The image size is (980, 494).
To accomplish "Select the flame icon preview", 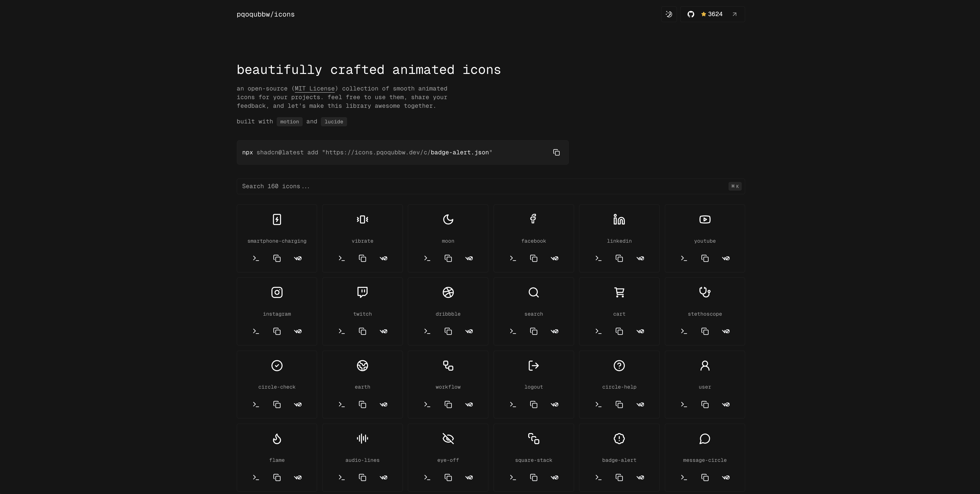I will [x=277, y=439].
